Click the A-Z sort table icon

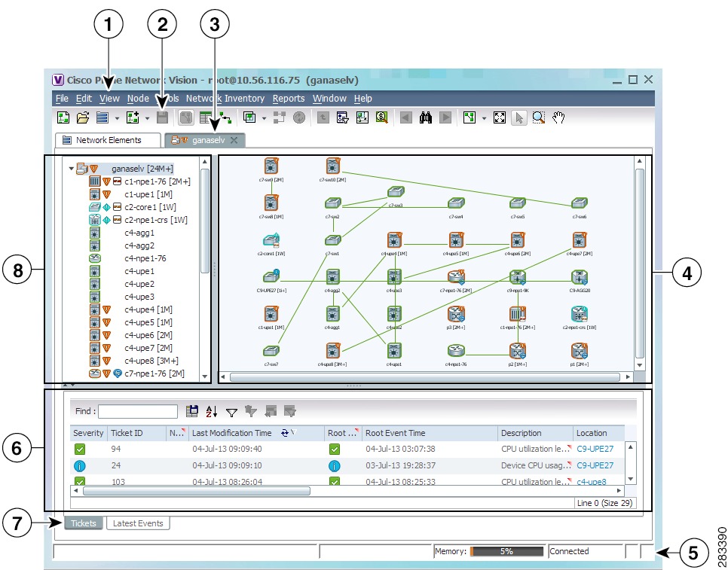pos(212,411)
